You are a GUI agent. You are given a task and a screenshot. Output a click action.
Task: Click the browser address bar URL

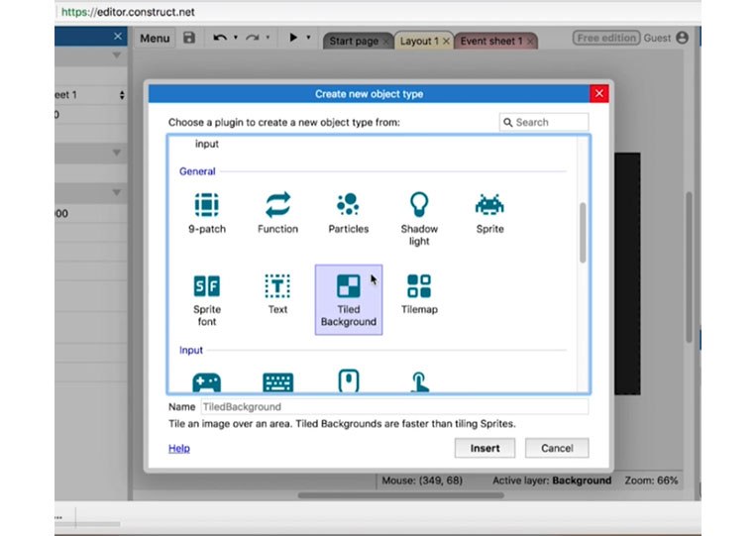coord(128,12)
